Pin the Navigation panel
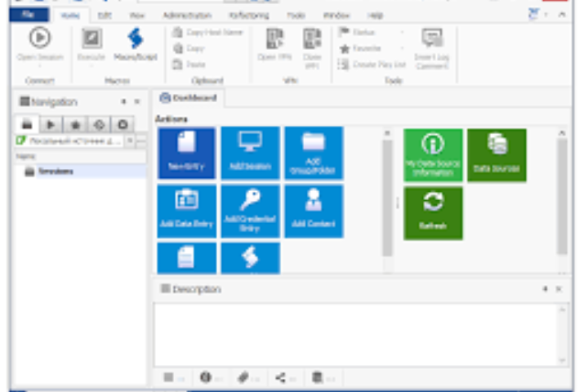 tap(124, 101)
